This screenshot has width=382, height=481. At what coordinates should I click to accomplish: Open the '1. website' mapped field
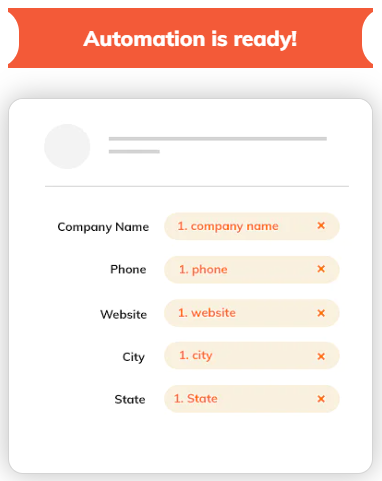pyautogui.click(x=252, y=313)
